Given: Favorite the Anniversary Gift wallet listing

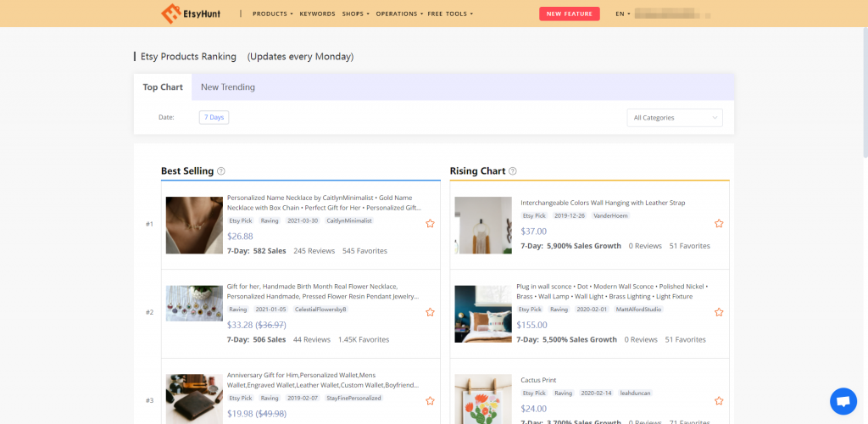Looking at the screenshot, I should [x=430, y=400].
